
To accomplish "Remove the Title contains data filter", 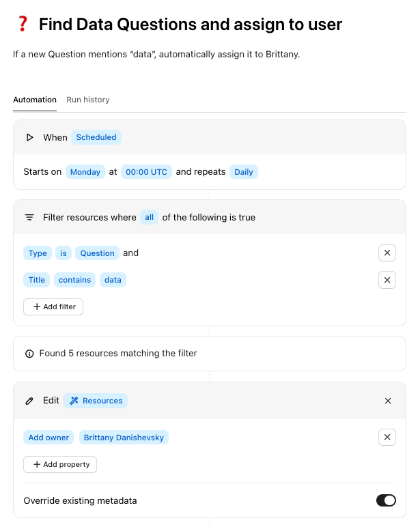I will click(387, 280).
